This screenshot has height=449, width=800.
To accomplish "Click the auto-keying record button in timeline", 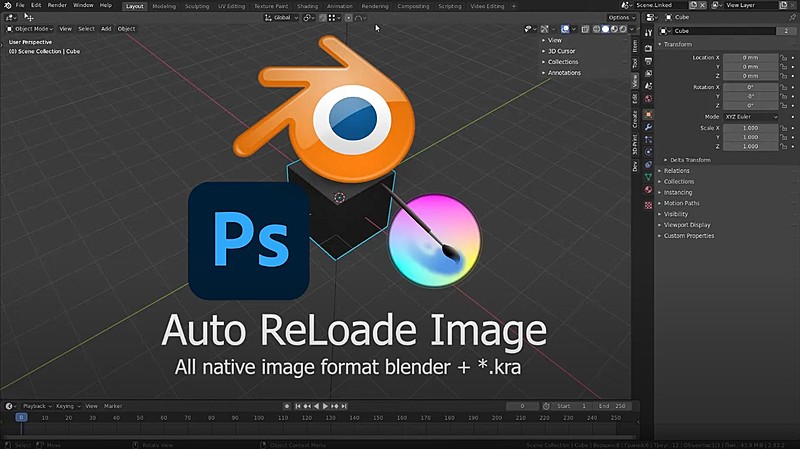I will (287, 406).
